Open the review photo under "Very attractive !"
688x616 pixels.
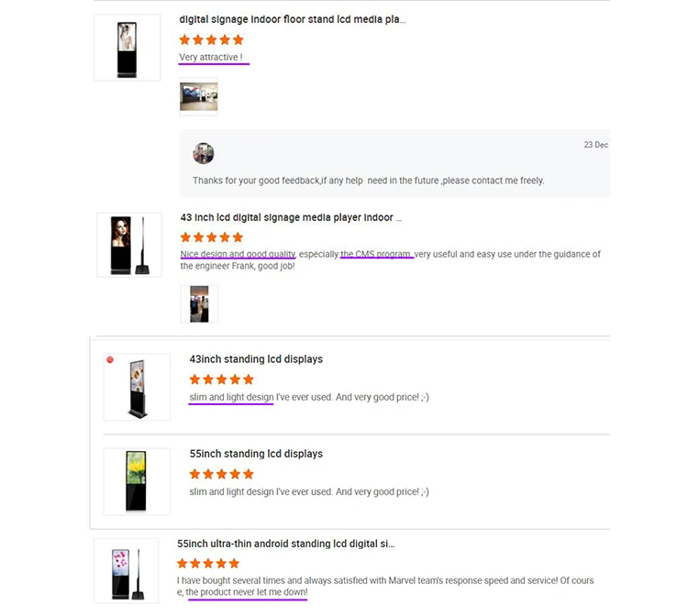point(198,97)
